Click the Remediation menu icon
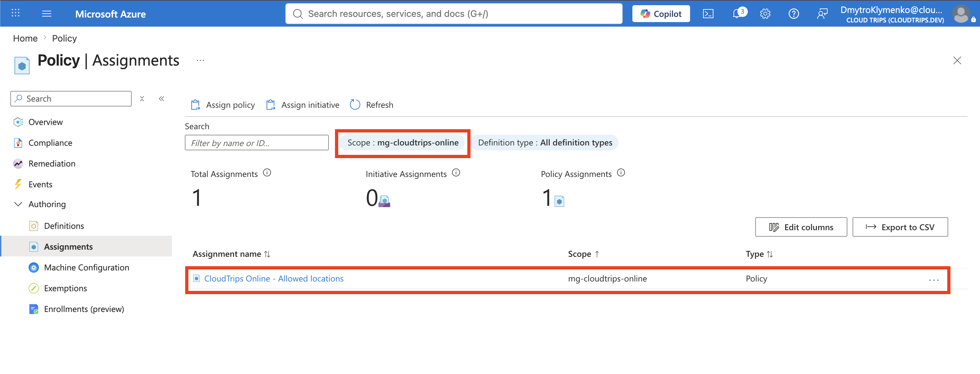 pos(18,163)
